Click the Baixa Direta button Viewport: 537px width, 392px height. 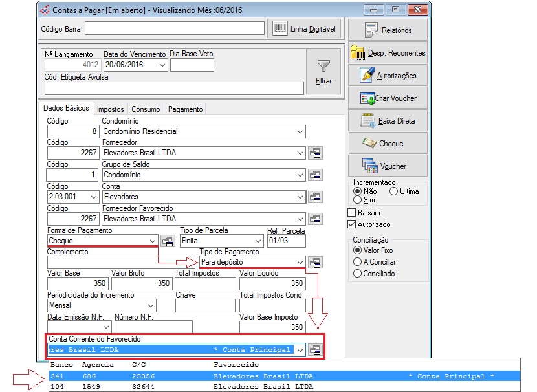click(x=388, y=121)
